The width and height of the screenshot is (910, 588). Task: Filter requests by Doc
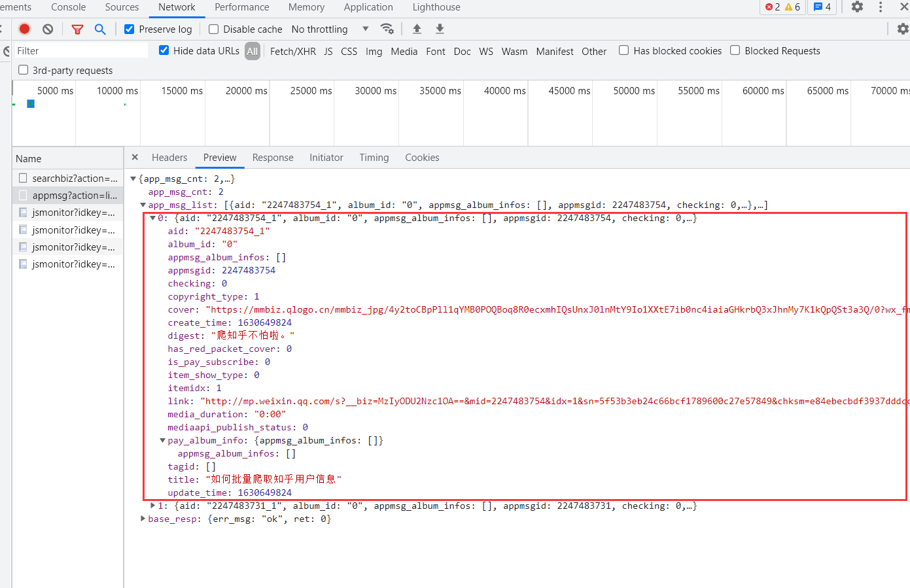pyautogui.click(x=463, y=51)
